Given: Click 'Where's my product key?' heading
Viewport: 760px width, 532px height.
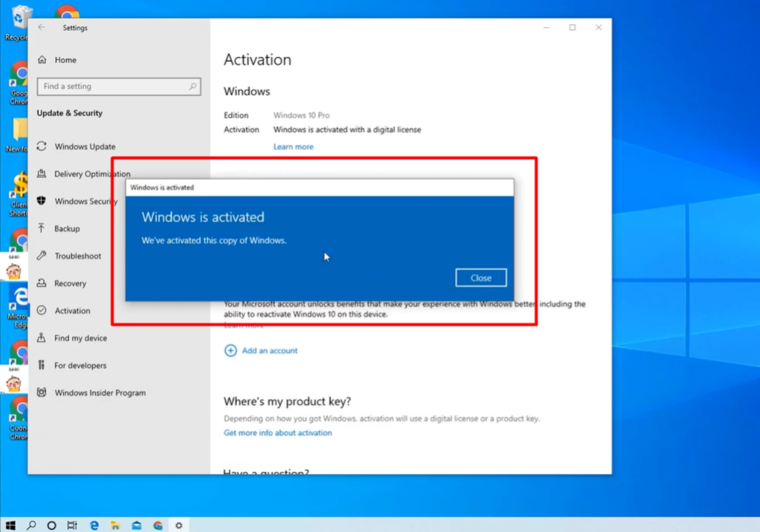Looking at the screenshot, I should 287,401.
